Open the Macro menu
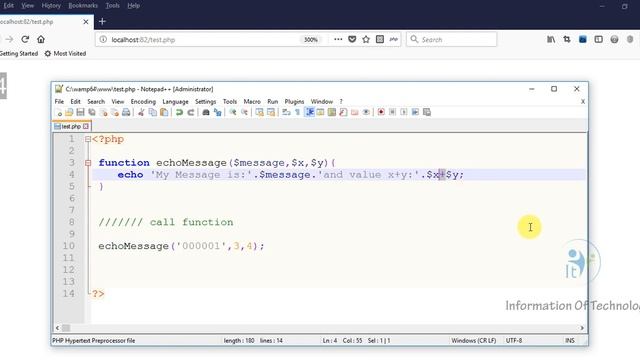Viewport: 640px width, 360px height. [x=252, y=102]
